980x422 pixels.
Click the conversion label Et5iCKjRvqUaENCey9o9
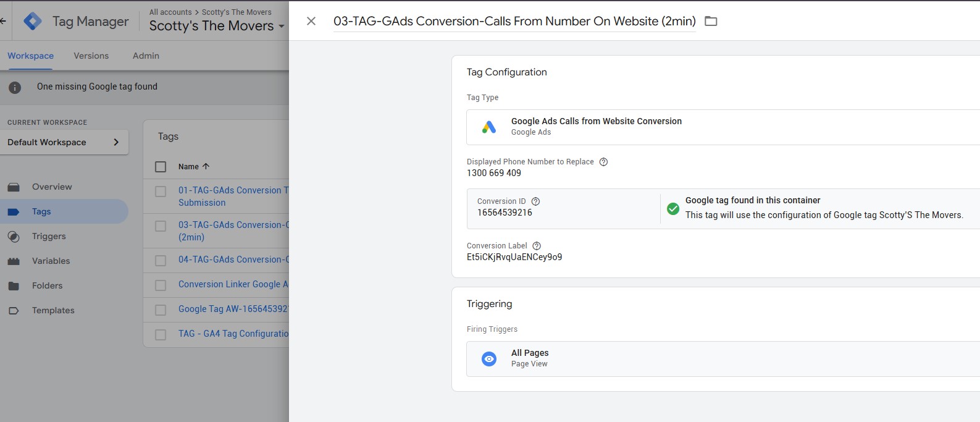[x=514, y=257]
